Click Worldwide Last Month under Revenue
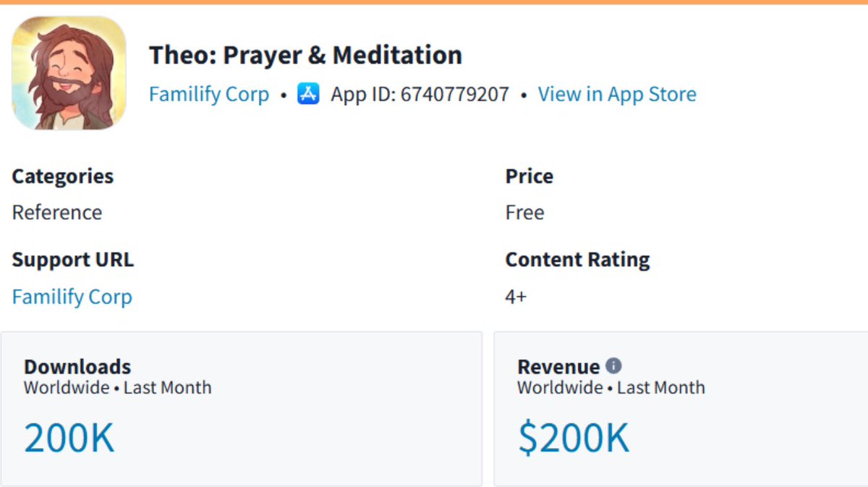The width and height of the screenshot is (868, 487). (611, 388)
